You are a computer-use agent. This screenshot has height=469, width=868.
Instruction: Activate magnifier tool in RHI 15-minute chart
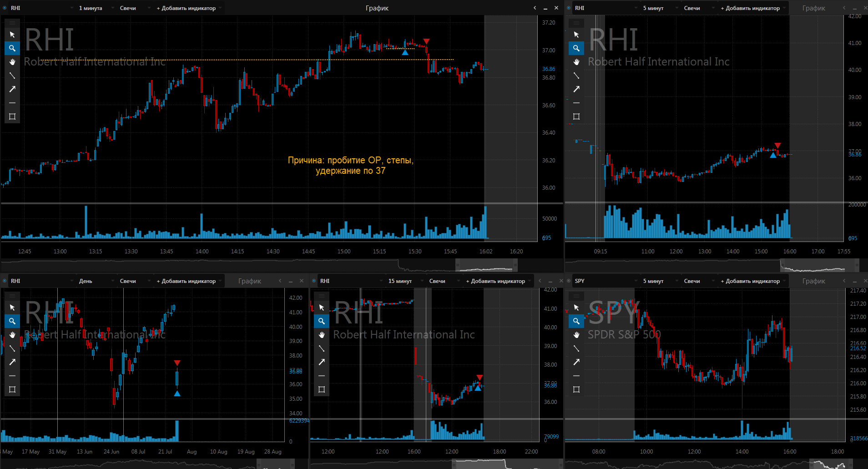tap(322, 321)
